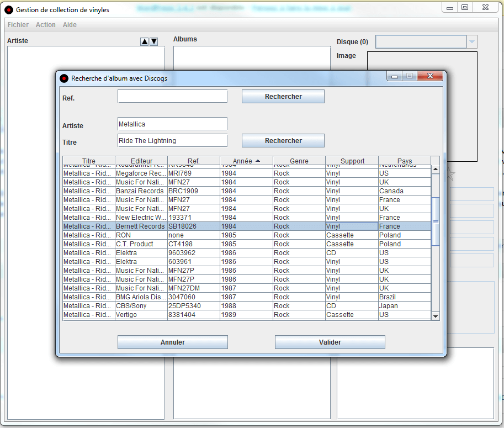This screenshot has width=504, height=428.
Task: Sort results by Ref. column header
Action: 194,161
